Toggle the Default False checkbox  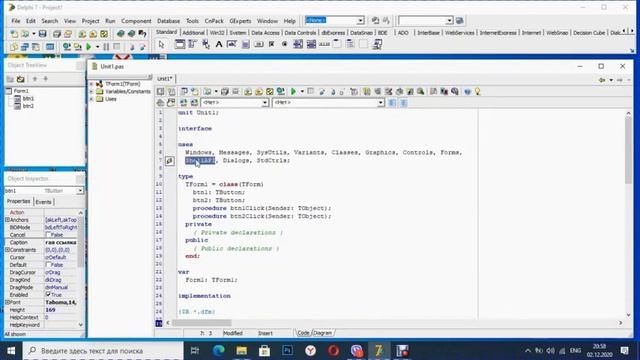[49, 264]
